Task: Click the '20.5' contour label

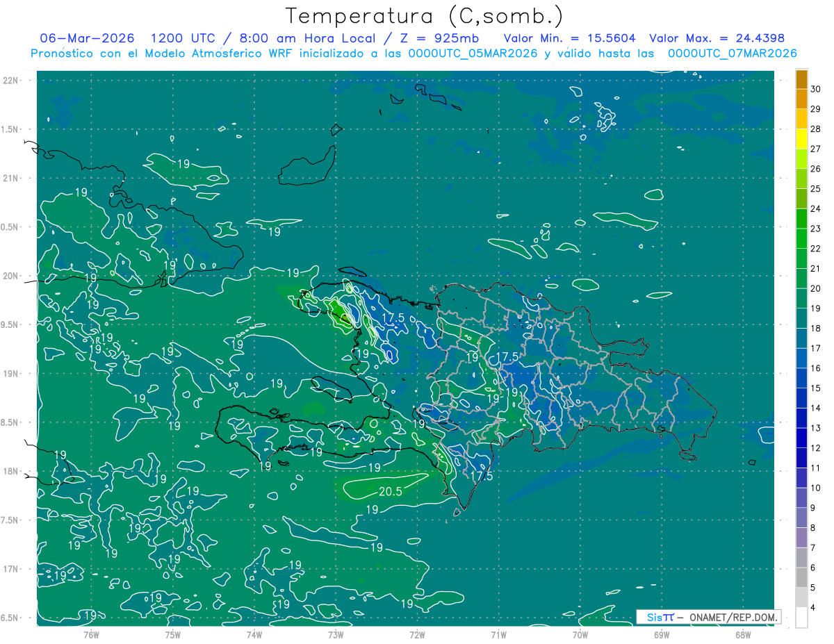Action: pyautogui.click(x=391, y=491)
